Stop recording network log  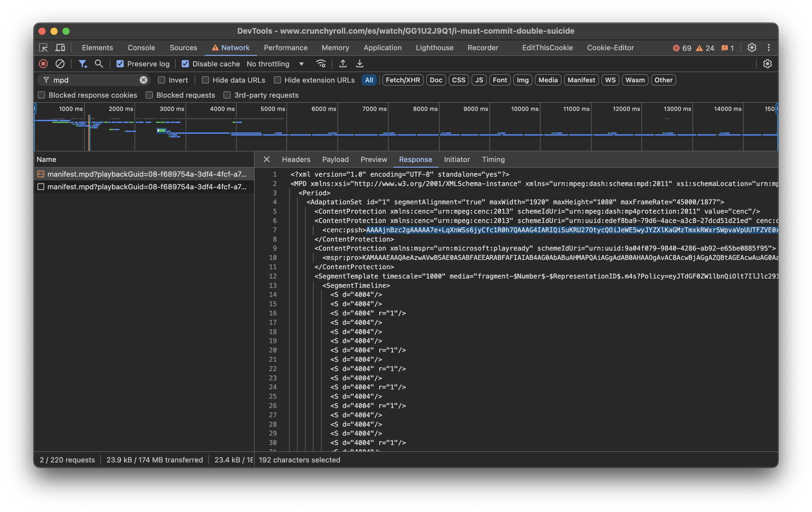point(43,64)
